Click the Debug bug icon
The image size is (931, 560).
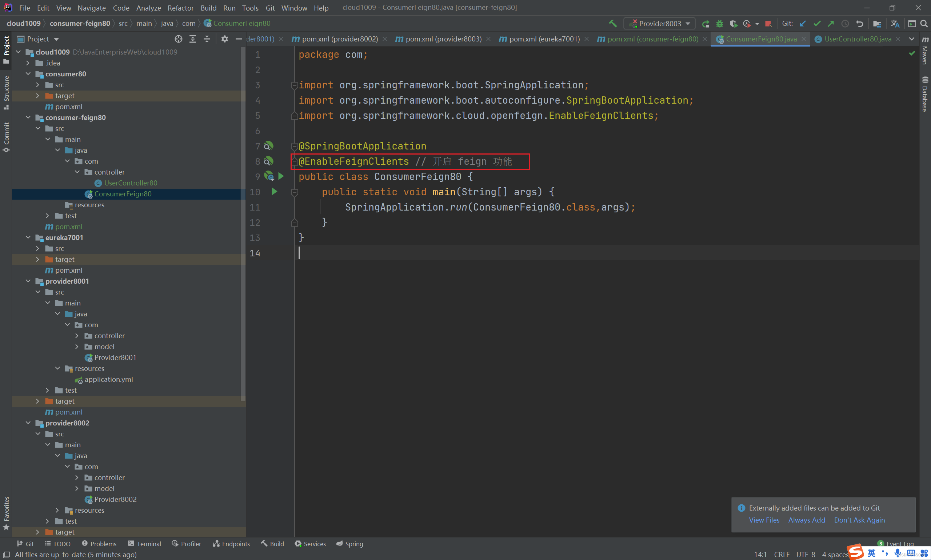(x=719, y=23)
